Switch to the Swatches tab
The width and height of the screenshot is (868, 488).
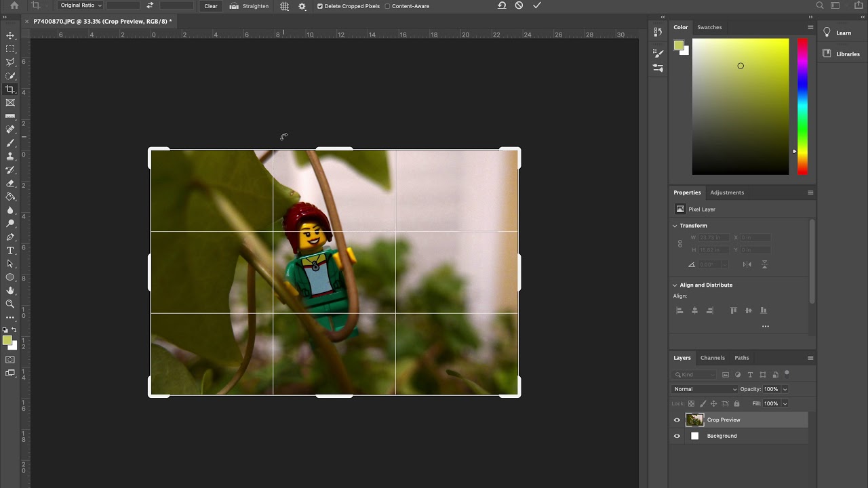[x=709, y=27]
